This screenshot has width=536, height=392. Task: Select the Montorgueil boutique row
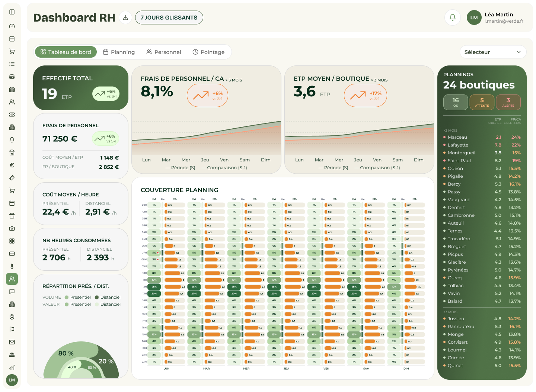[x=482, y=153]
